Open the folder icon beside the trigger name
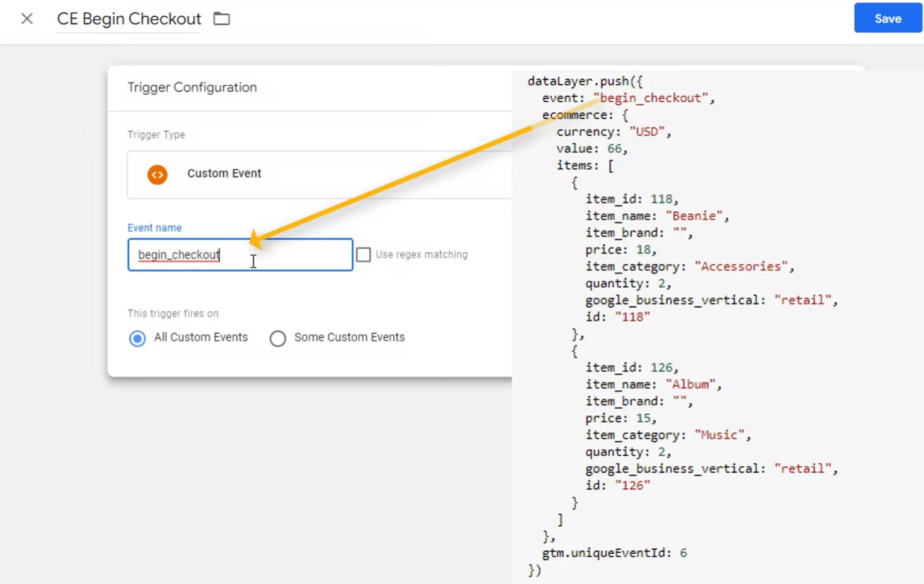Image resolution: width=924 pixels, height=584 pixels. coord(221,19)
